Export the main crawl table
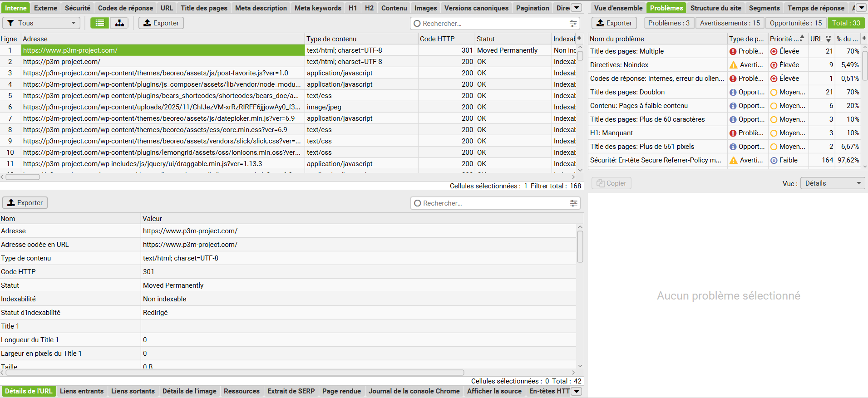The height and width of the screenshot is (398, 868). pos(161,23)
